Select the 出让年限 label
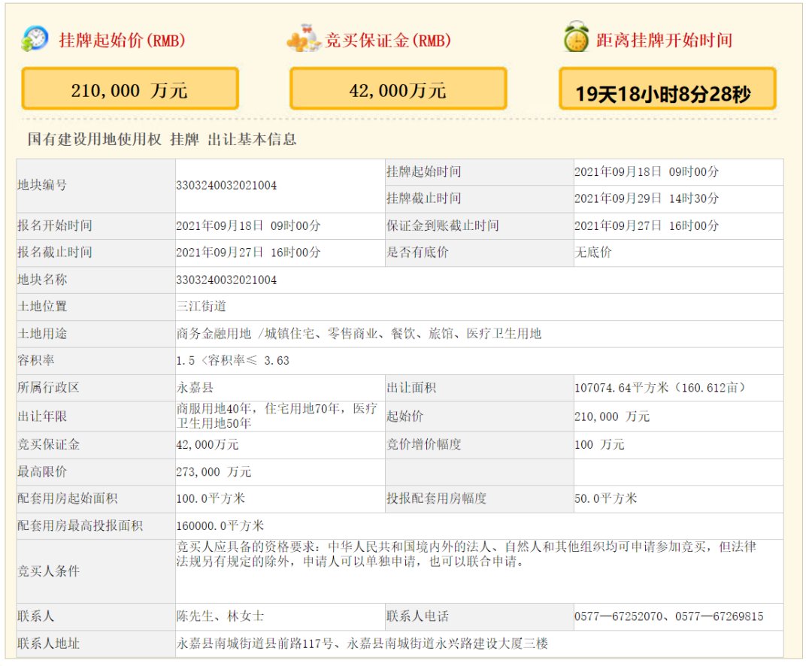This screenshot has width=812, height=666. [42, 416]
